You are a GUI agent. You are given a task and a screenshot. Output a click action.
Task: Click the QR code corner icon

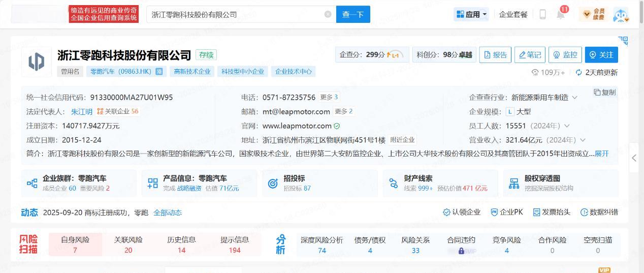tap(623, 41)
